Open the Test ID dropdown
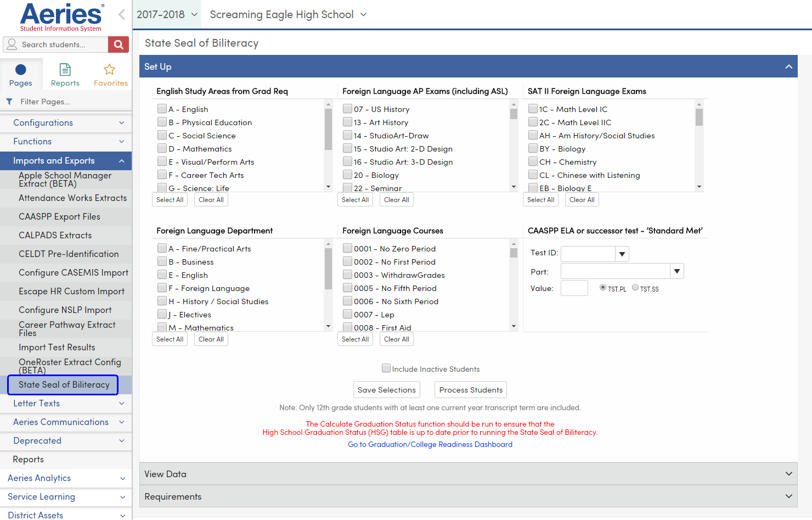This screenshot has width=812, height=520. coord(621,254)
